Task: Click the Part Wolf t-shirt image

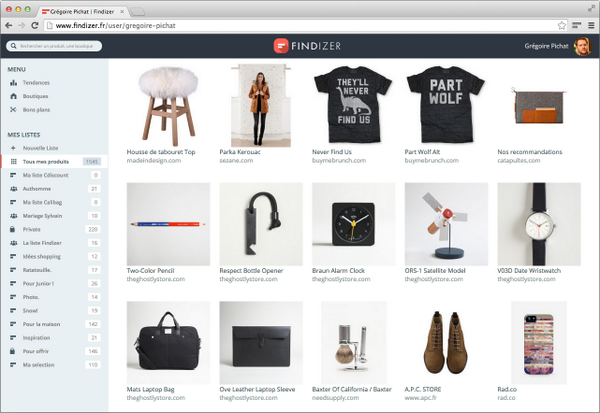Action: click(x=446, y=104)
